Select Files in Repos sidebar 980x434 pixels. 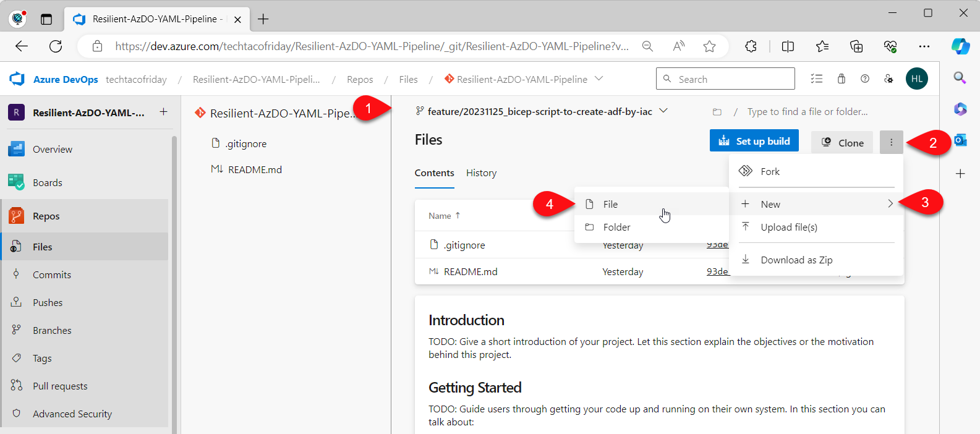tap(85, 247)
